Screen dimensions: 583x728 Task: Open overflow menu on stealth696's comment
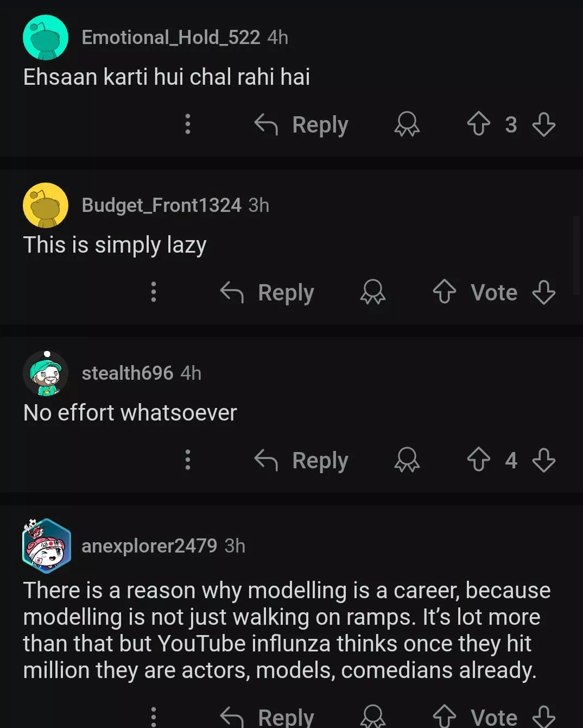188,460
